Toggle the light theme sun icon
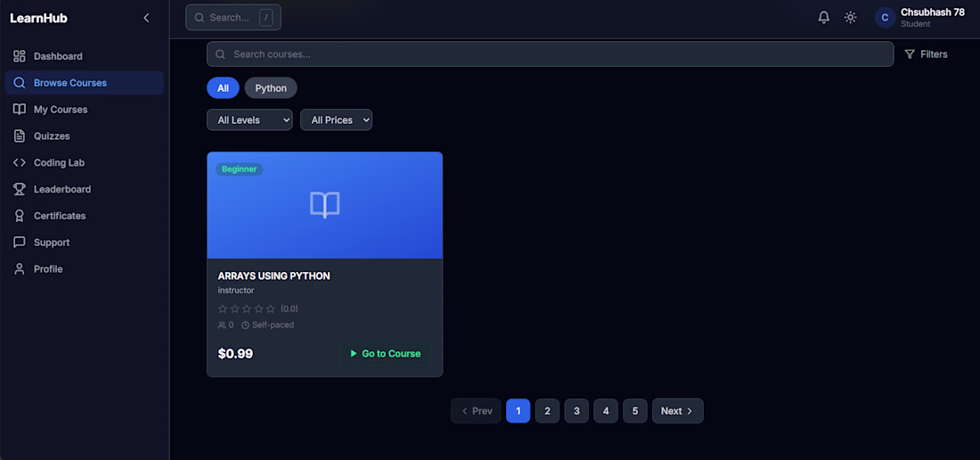The height and width of the screenshot is (460, 980). (x=850, y=18)
